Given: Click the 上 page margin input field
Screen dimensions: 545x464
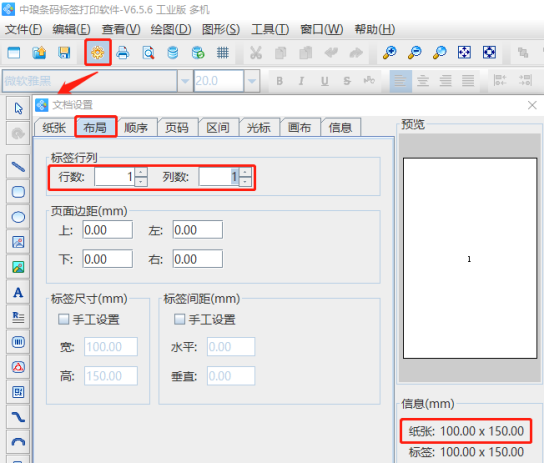Looking at the screenshot, I should pyautogui.click(x=108, y=230).
